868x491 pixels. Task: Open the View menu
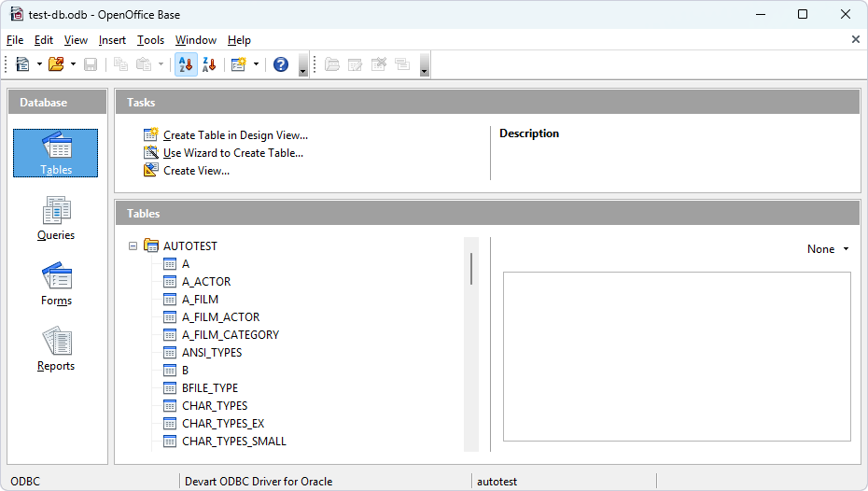click(x=76, y=40)
